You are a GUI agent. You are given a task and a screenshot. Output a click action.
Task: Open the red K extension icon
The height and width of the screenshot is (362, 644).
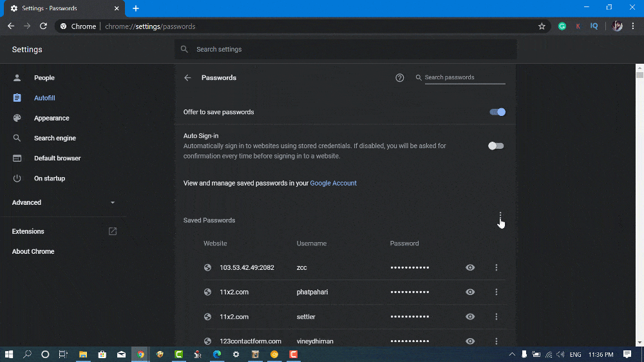[578, 26]
